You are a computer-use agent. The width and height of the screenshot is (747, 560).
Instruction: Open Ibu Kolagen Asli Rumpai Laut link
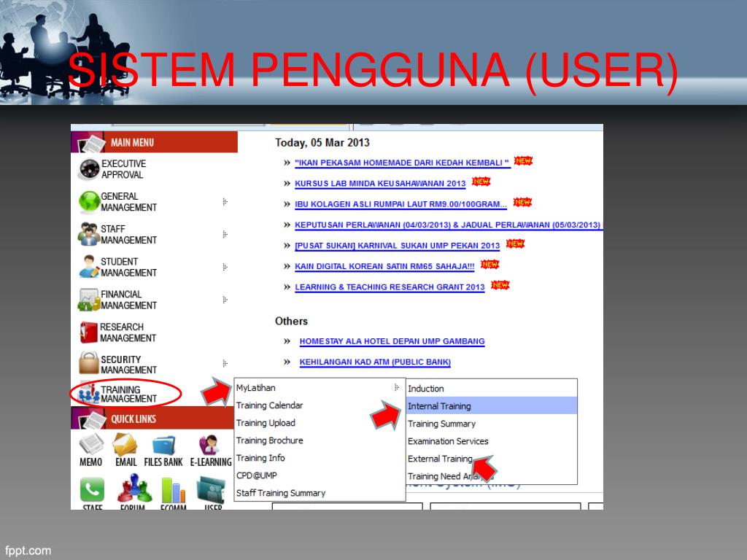tap(400, 204)
